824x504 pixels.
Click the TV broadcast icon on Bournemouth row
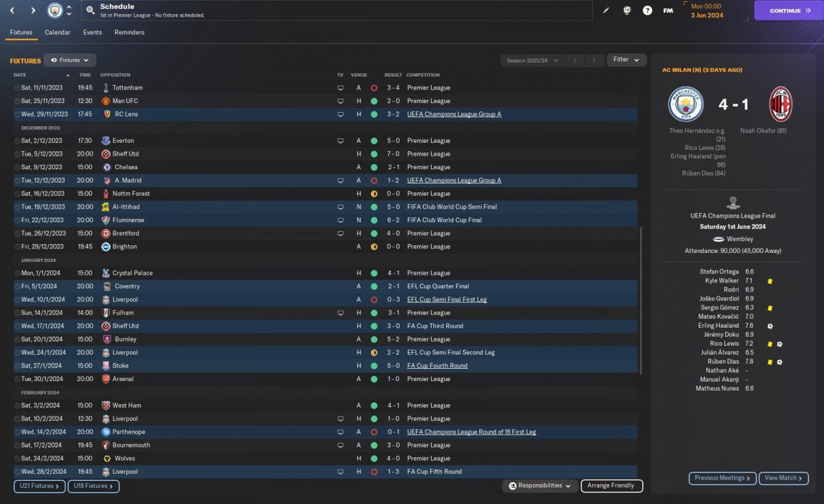341,445
